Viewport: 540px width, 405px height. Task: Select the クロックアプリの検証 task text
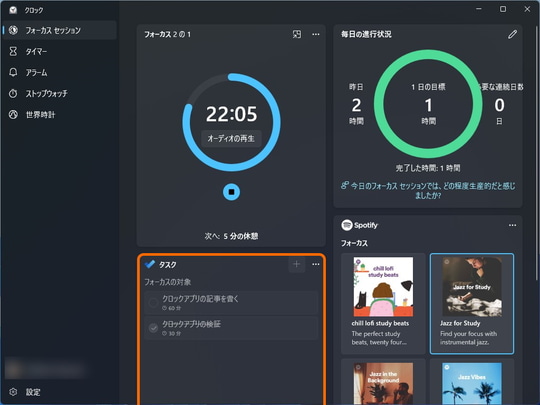click(191, 324)
